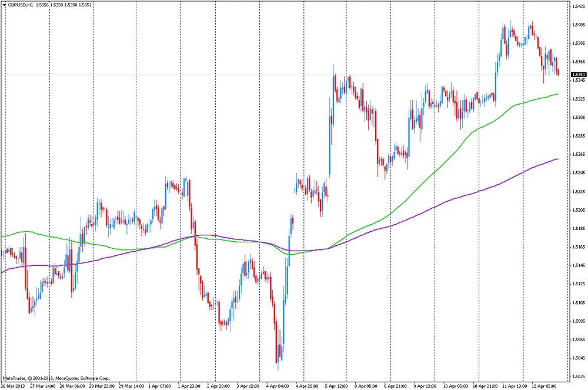Click the 28 Mar 22:00 time label

[102, 386]
